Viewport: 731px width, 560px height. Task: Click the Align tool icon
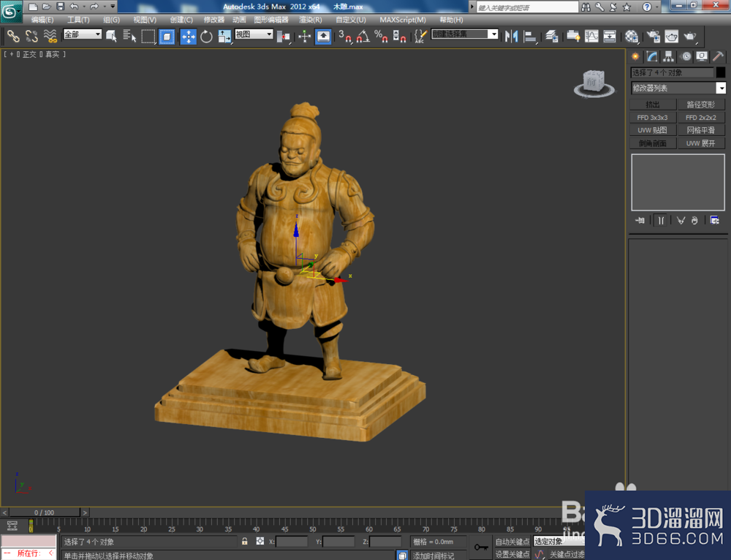pyautogui.click(x=530, y=36)
